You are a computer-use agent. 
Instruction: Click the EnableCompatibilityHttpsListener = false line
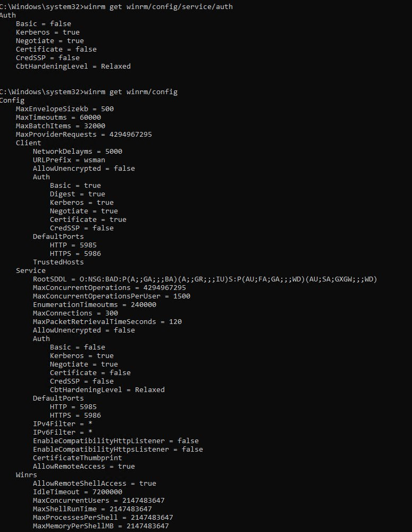118,449
